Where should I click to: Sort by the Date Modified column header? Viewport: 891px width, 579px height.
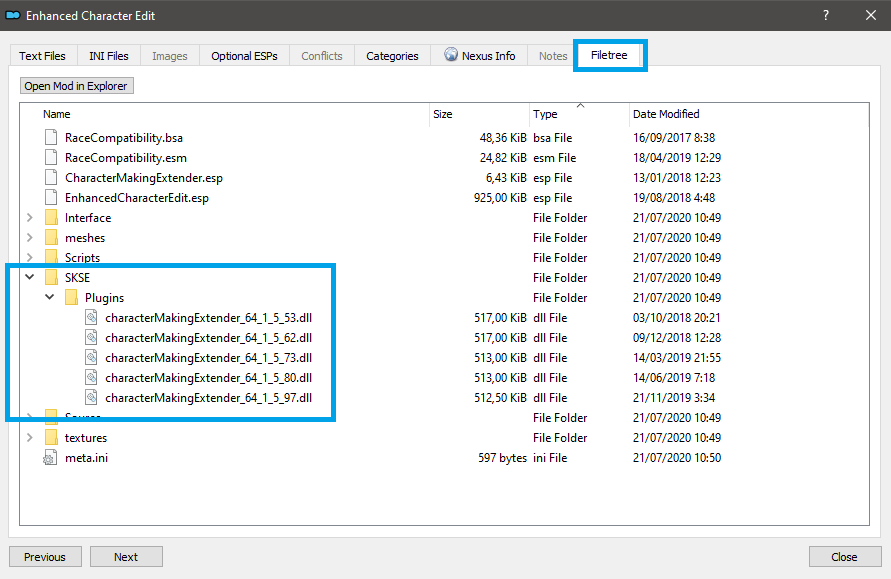coord(666,114)
